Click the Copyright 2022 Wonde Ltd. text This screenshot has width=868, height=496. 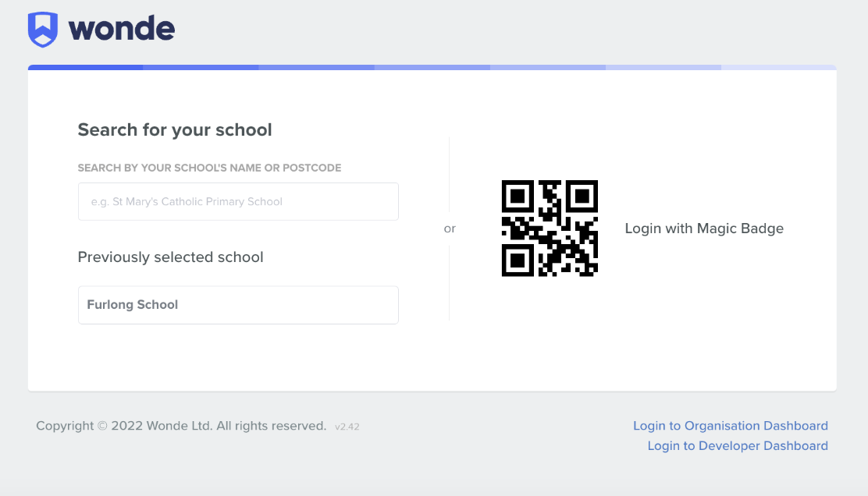point(181,426)
